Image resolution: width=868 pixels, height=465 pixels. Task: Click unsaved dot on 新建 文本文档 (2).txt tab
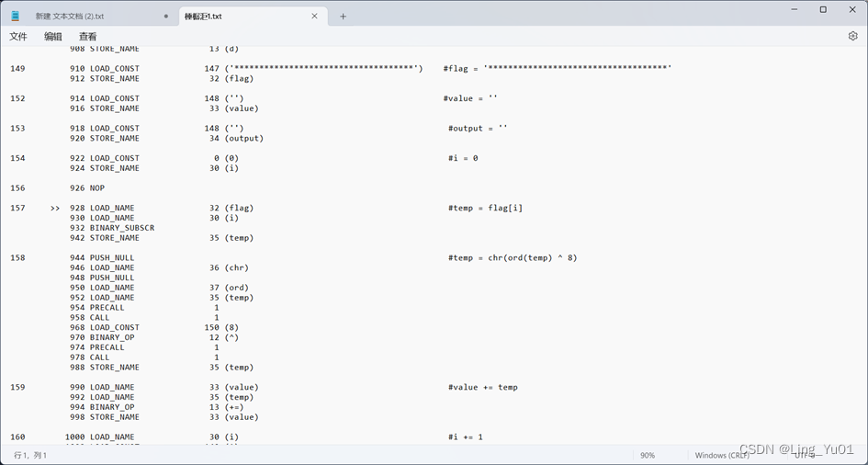pyautogui.click(x=166, y=17)
